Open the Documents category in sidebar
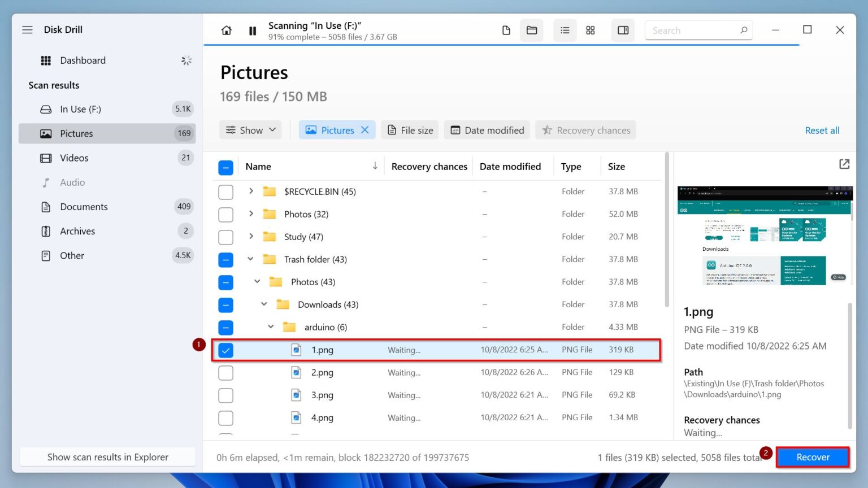Viewport: 868px width, 488px height. click(84, 207)
